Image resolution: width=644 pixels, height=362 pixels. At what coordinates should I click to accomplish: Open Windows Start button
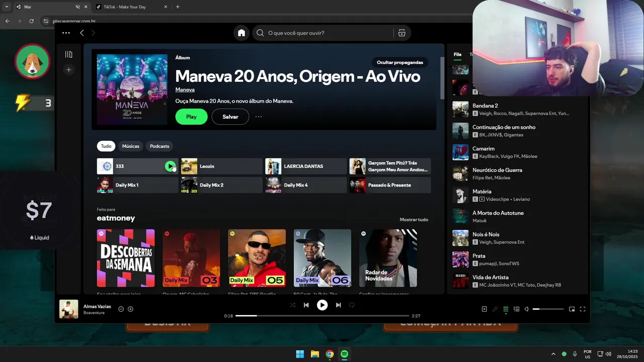tap(300, 354)
